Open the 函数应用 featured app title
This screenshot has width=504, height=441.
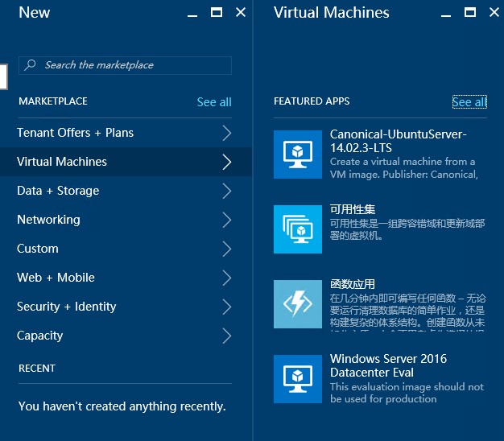coord(353,284)
